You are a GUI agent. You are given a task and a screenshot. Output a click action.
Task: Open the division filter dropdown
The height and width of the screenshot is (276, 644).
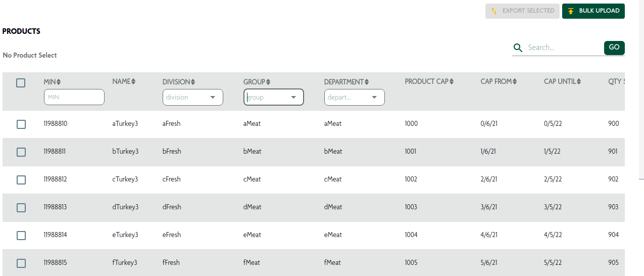193,98
